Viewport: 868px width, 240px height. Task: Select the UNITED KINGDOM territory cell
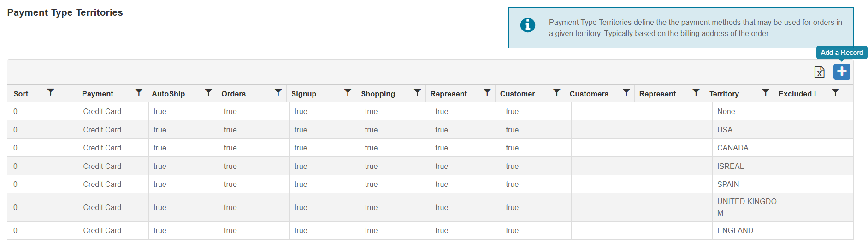(746, 207)
